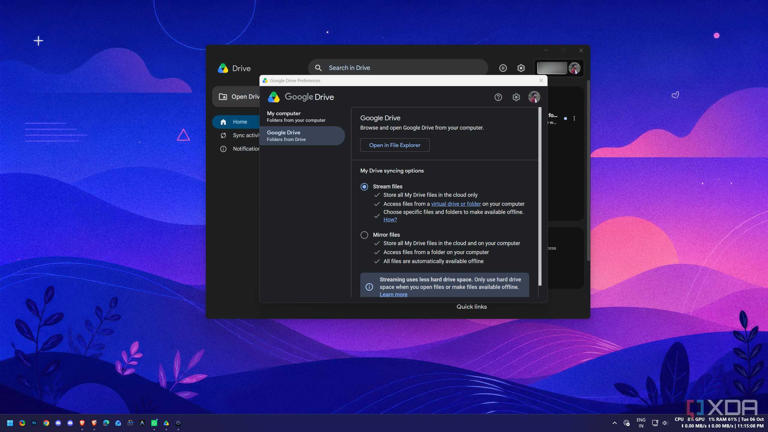This screenshot has width=768, height=432.
Task: Open Microsoft Edge from the taskbar
Action: pos(106,423)
